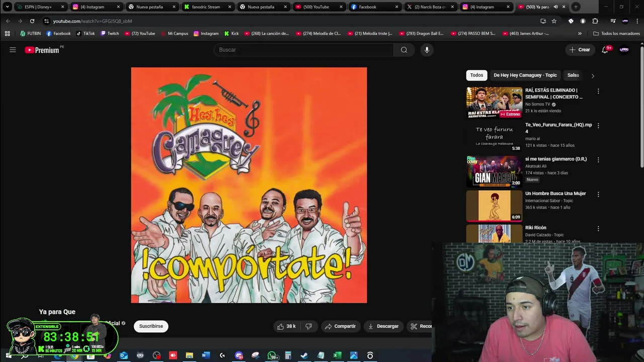Open Mi Campus bookmark
The height and width of the screenshot is (362, 644).
click(x=175, y=34)
